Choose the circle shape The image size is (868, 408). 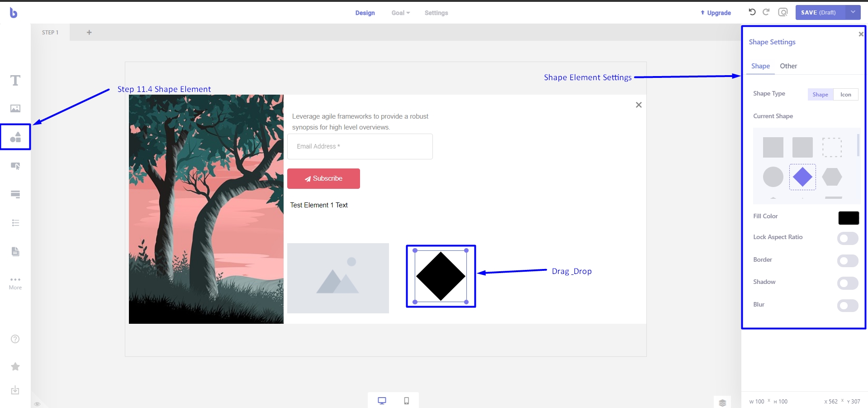click(x=773, y=177)
